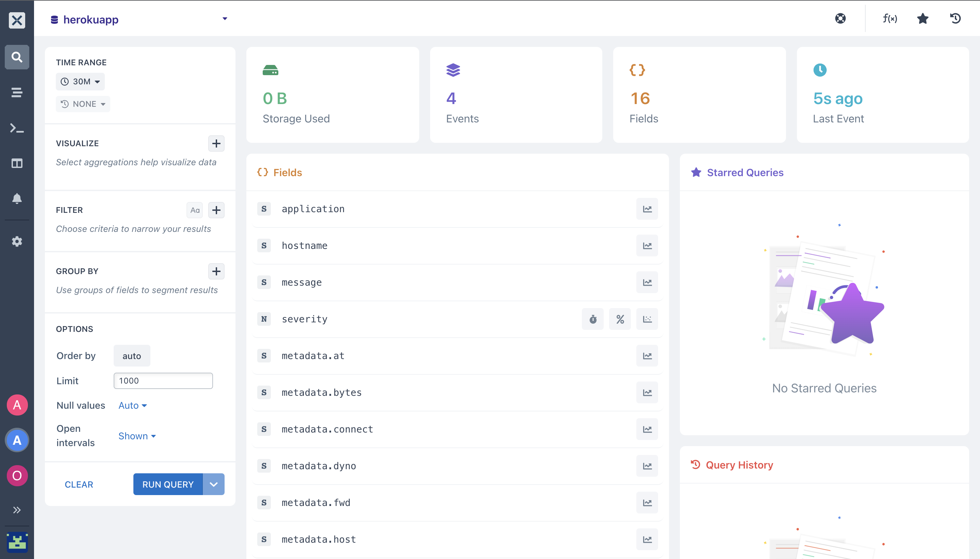Screen dimensions: 980x559
Task: Click the Limit input field
Action: (163, 381)
